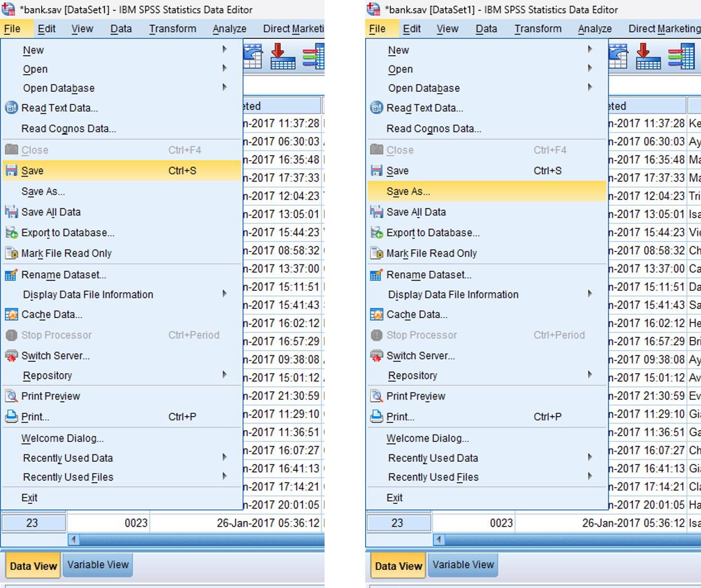Image resolution: width=701 pixels, height=588 pixels.
Task: Click the Print printer icon in right window
Action: [x=376, y=417]
